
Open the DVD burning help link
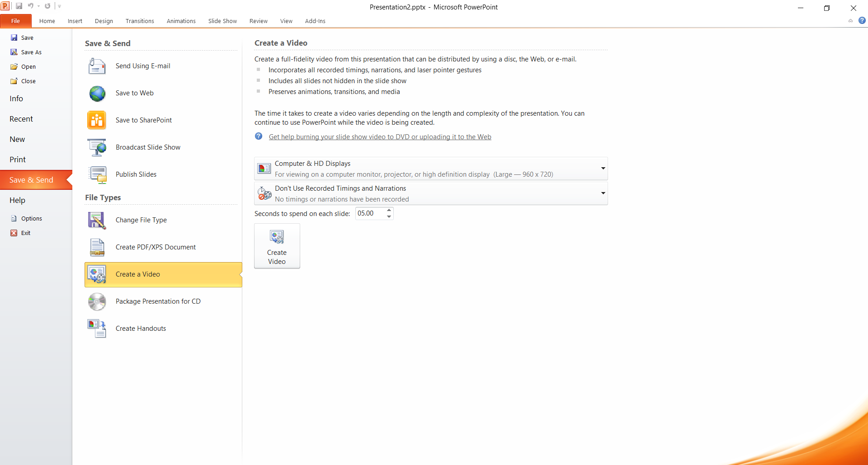coord(380,137)
